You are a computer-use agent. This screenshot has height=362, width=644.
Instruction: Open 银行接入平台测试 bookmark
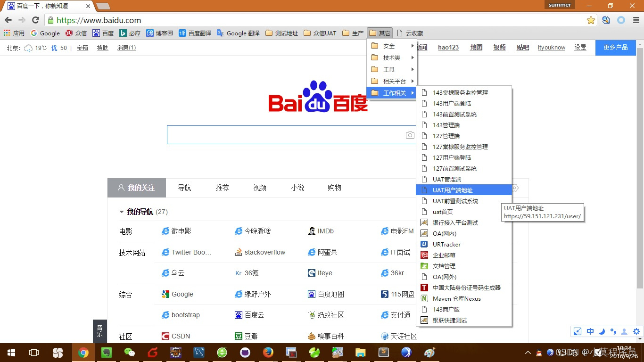coord(464,222)
